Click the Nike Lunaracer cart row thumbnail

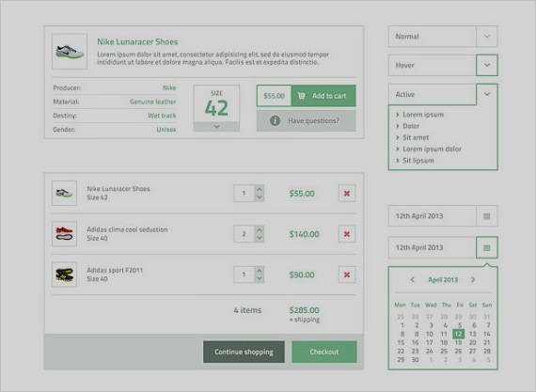point(64,193)
